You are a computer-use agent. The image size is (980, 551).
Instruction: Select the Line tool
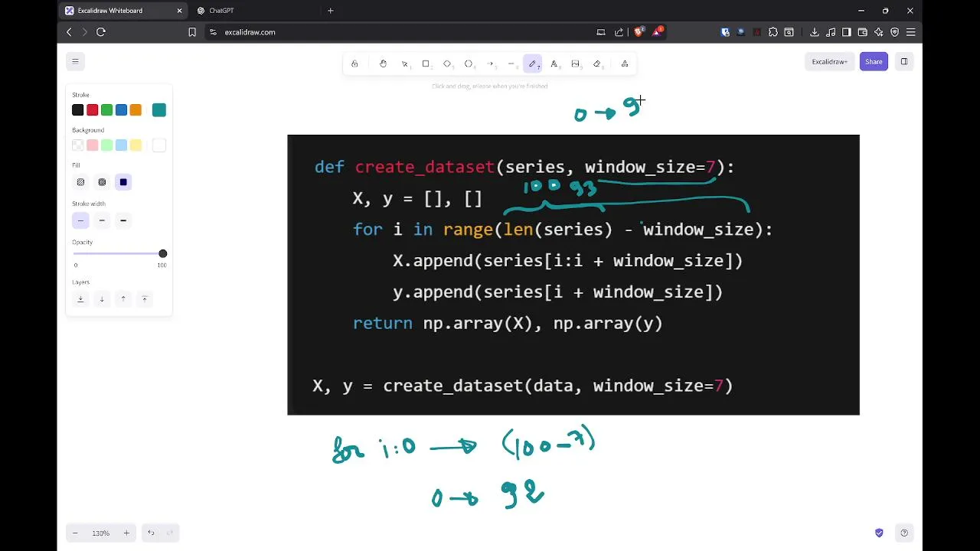pos(511,64)
